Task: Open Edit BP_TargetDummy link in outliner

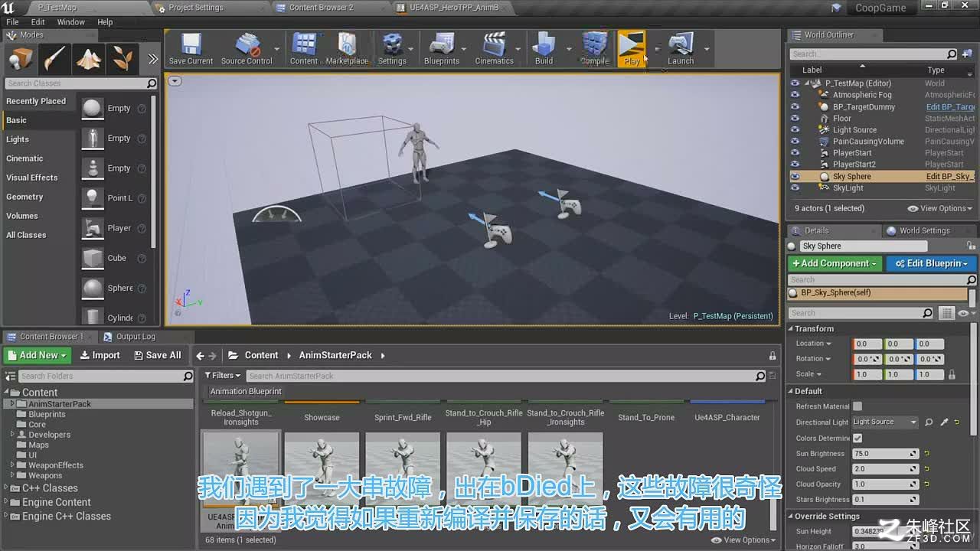Action: pos(949,107)
